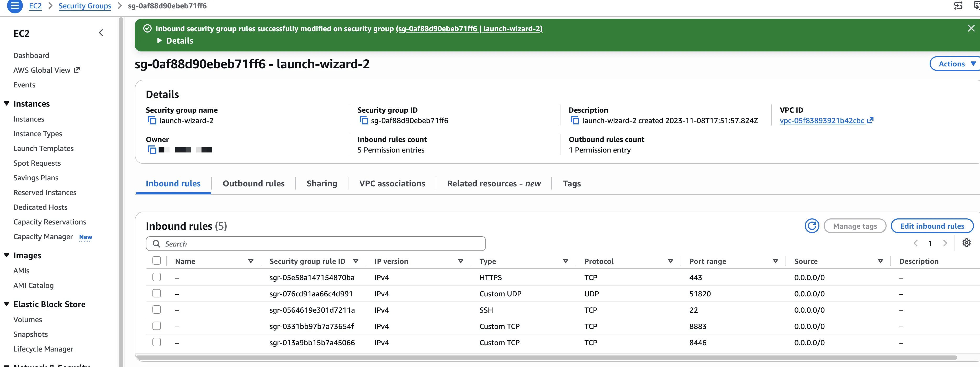Open the EC2 breadcrumb link
This screenshot has width=980, height=367.
(35, 6)
